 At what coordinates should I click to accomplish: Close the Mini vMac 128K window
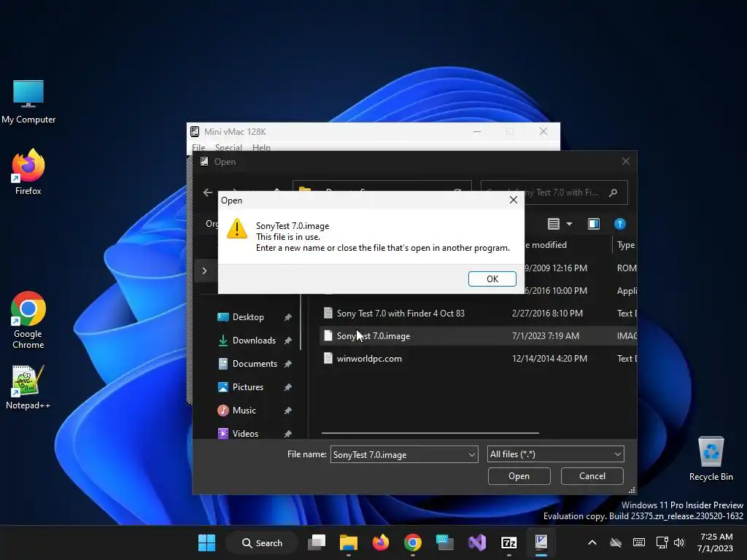click(543, 131)
